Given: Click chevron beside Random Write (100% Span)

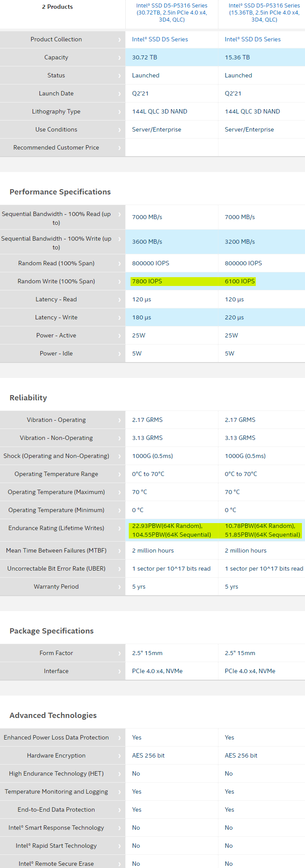Looking at the screenshot, I should pos(119,282).
